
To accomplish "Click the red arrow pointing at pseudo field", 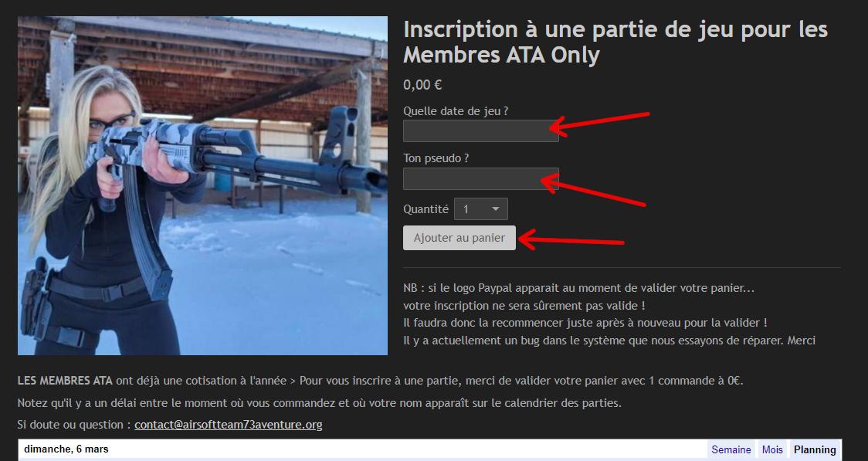I will click(x=593, y=188).
